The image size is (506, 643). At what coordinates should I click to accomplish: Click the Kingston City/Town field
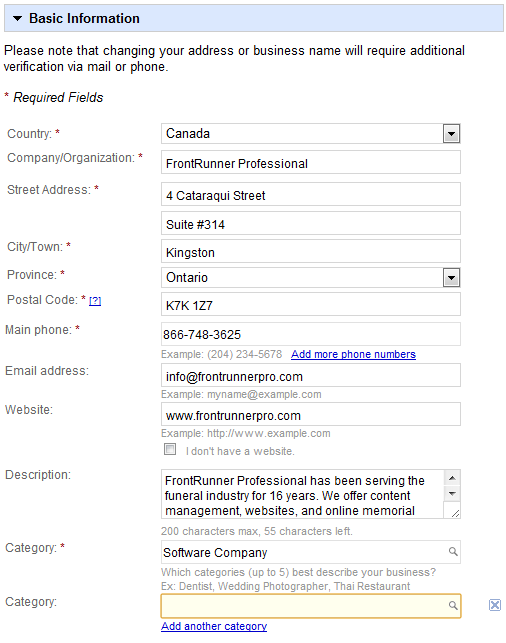tap(310, 251)
